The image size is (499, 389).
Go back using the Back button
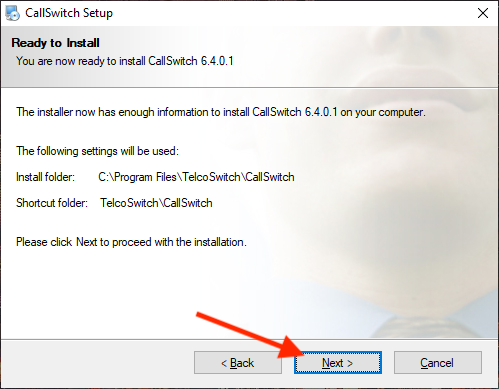click(x=238, y=363)
